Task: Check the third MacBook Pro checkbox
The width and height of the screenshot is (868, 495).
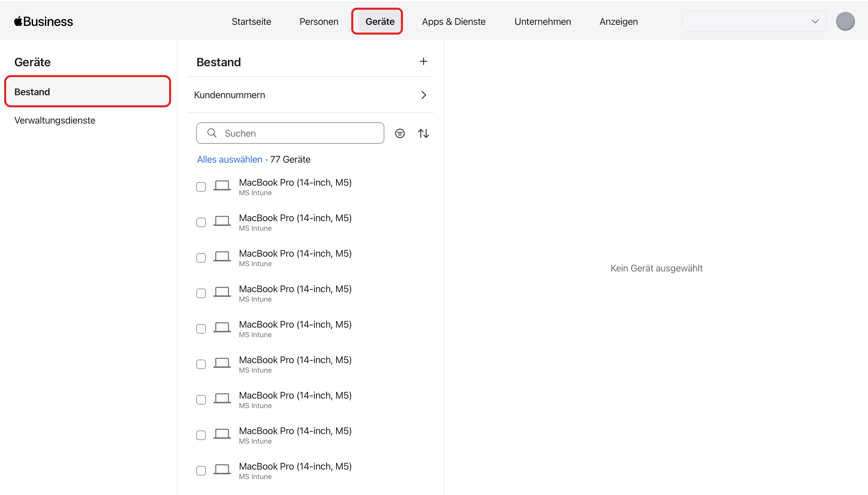Action: click(x=201, y=258)
